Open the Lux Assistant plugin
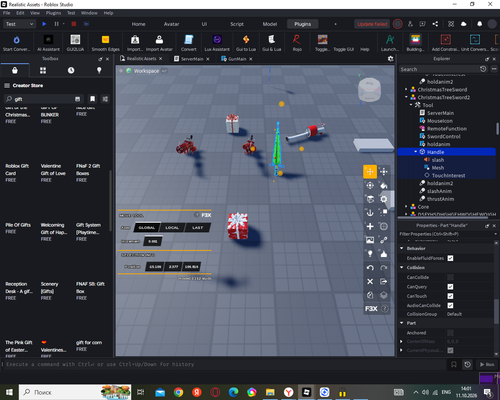The height and width of the screenshot is (400, 500). coord(217,43)
